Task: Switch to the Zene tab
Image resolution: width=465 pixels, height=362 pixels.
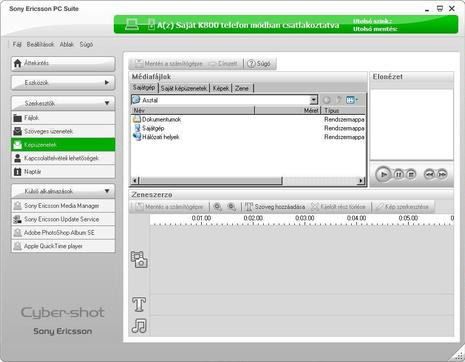Action: click(242, 88)
